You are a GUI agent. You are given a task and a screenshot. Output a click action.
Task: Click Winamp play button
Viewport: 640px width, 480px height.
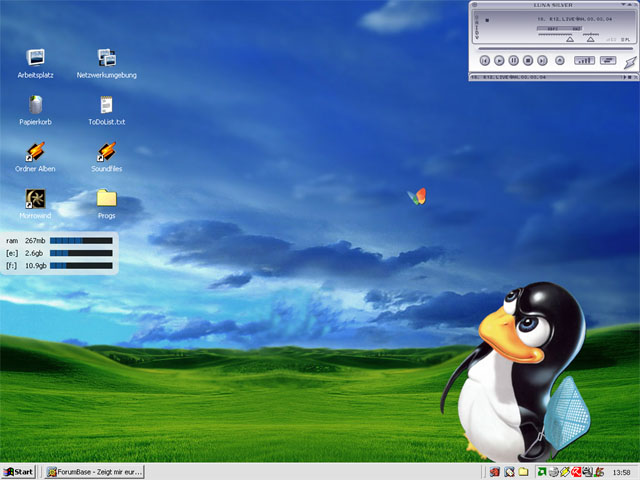499,61
